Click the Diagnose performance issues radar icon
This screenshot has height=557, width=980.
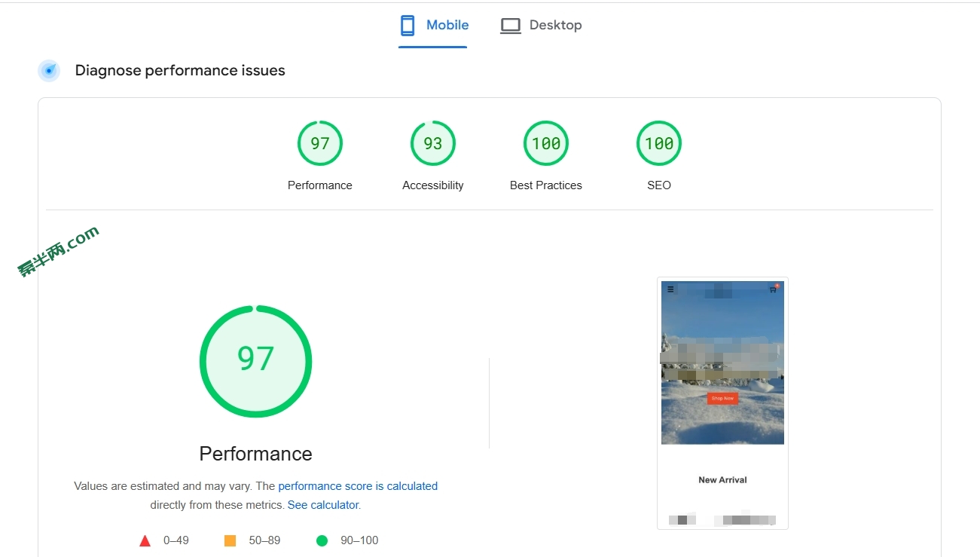[49, 71]
